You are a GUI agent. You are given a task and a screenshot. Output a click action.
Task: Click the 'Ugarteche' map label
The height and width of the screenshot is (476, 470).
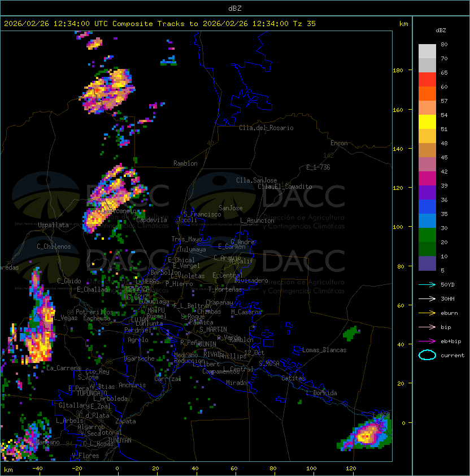[140, 358]
